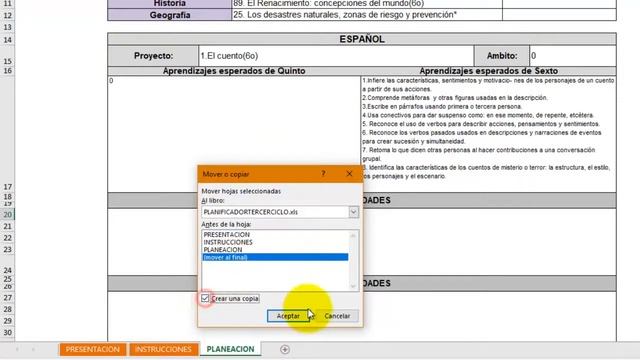Click El Renacimiento concepciones cell

click(367, 4)
